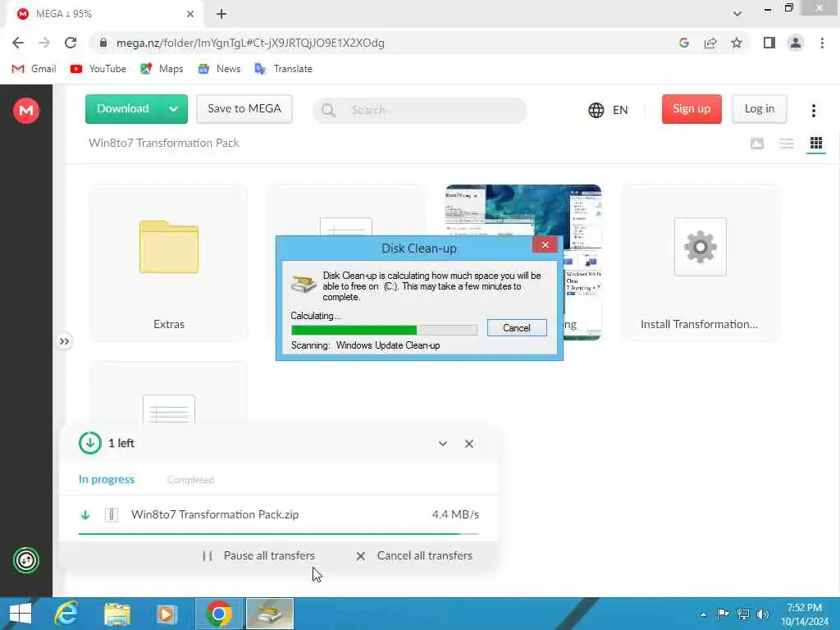This screenshot has width=840, height=630.
Task: Reload the page with refresh icon
Action: [71, 43]
